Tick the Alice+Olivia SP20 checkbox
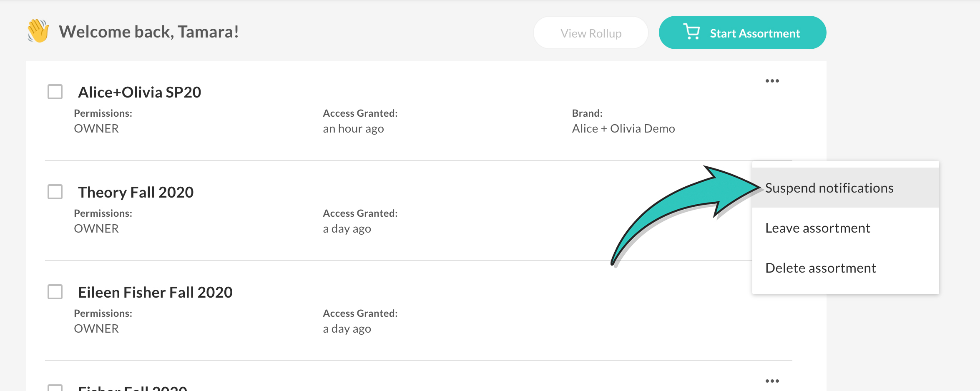This screenshot has height=391, width=980. 55,92
